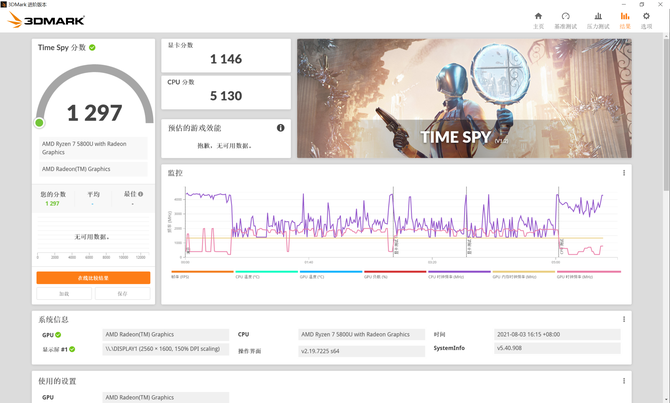Toggle CPU temperature teal legend line

tap(267, 274)
